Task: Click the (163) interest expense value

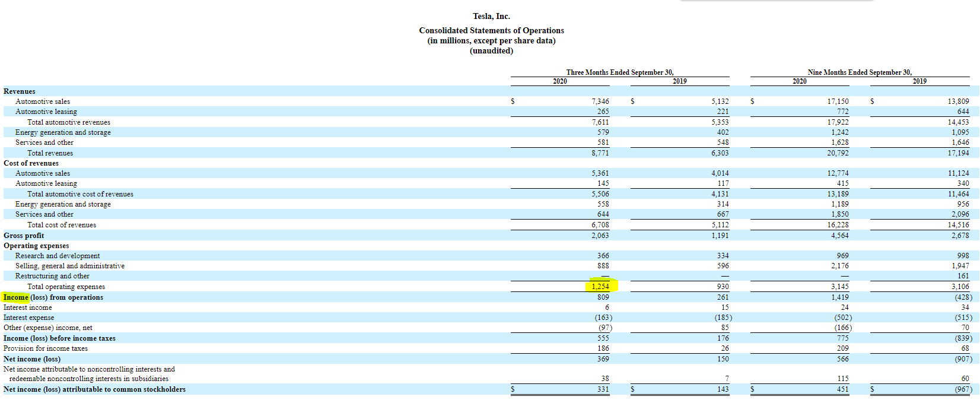Action: (x=604, y=318)
